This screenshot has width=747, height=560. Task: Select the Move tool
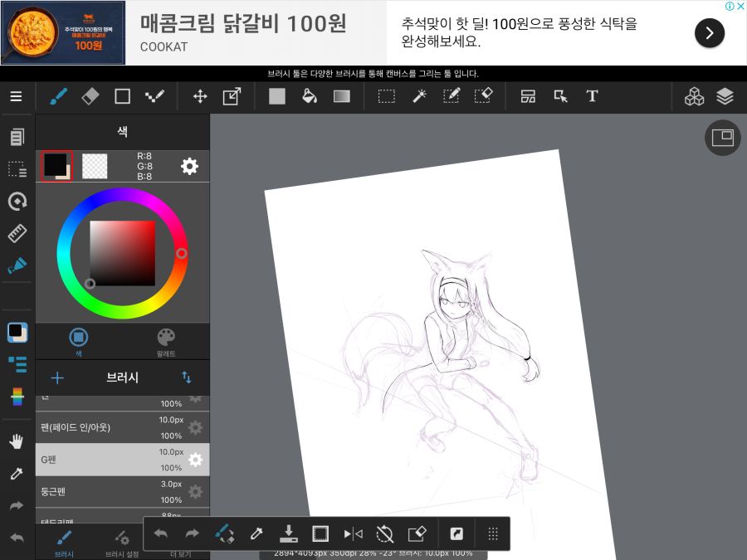coord(200,97)
